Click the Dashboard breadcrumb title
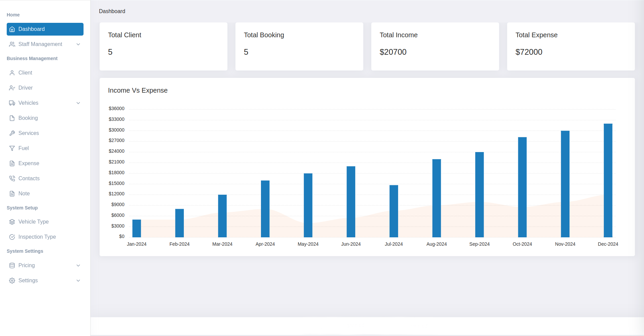 pos(112,11)
